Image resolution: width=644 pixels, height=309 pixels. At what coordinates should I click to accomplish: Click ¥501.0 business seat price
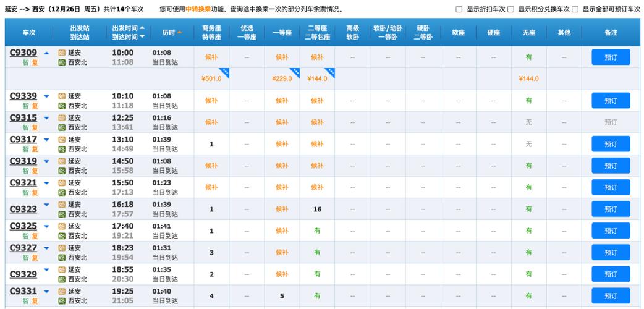pos(211,78)
